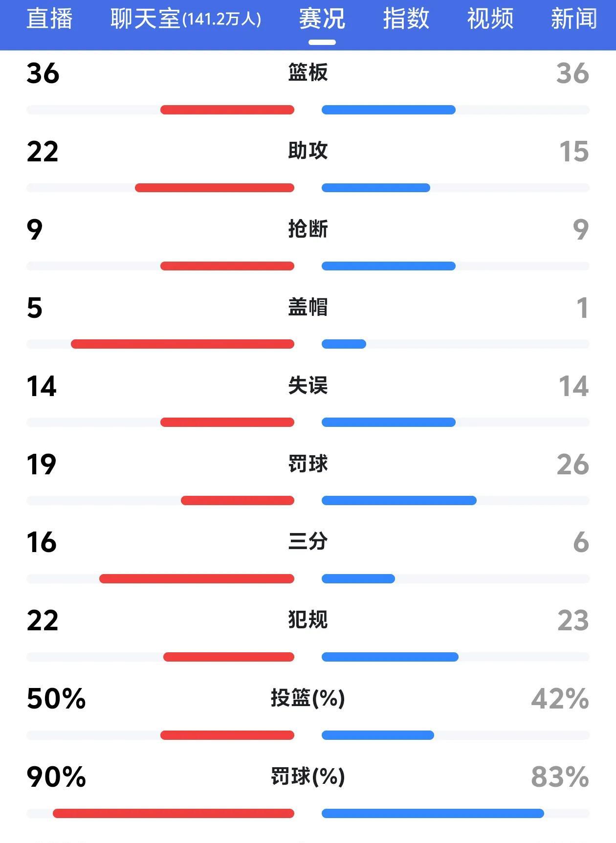
Task: Tap the 83% value on right
Action: coord(560,776)
